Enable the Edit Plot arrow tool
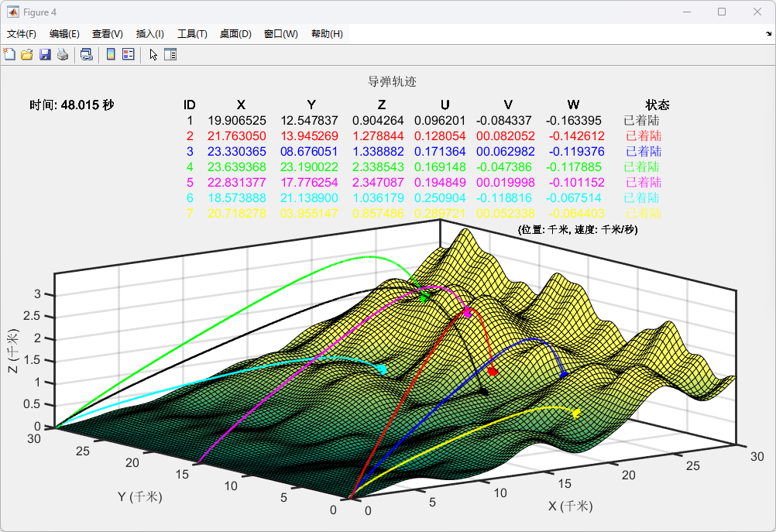Image resolution: width=776 pixels, height=532 pixels. tap(153, 54)
